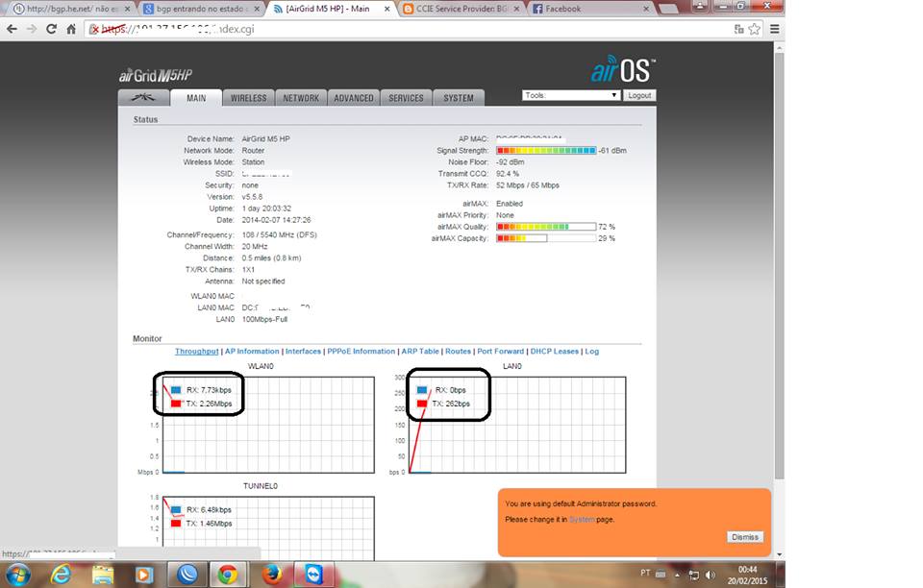
Task: Close the CCIE Service Provider tab
Action: click(x=516, y=9)
